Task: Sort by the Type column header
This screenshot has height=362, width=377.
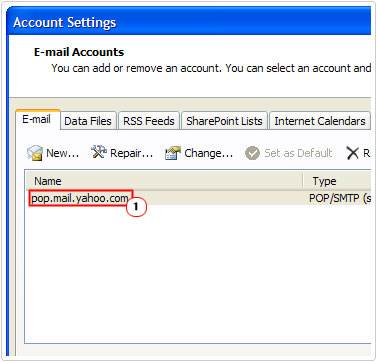Action: pos(337,181)
